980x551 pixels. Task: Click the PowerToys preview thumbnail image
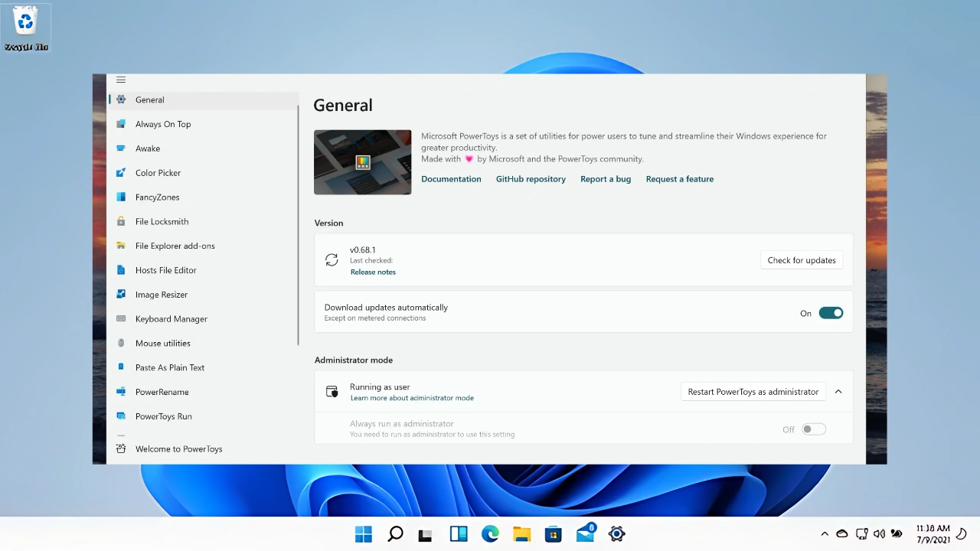pyautogui.click(x=362, y=162)
